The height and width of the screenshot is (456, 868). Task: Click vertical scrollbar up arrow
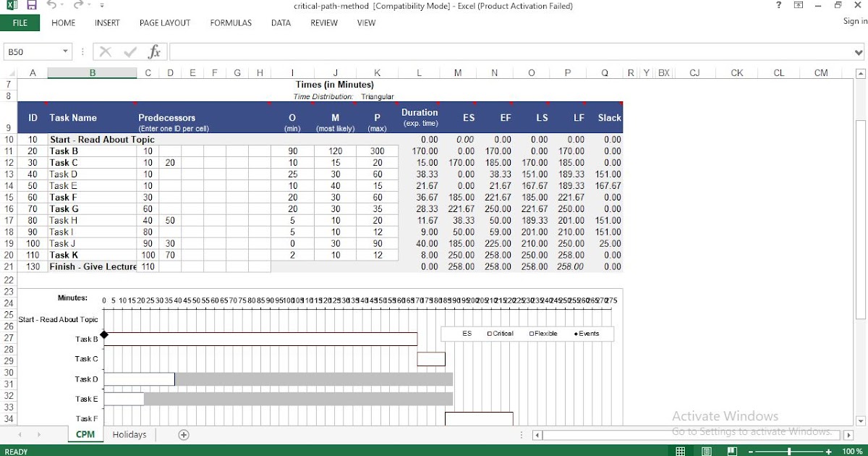pos(860,73)
